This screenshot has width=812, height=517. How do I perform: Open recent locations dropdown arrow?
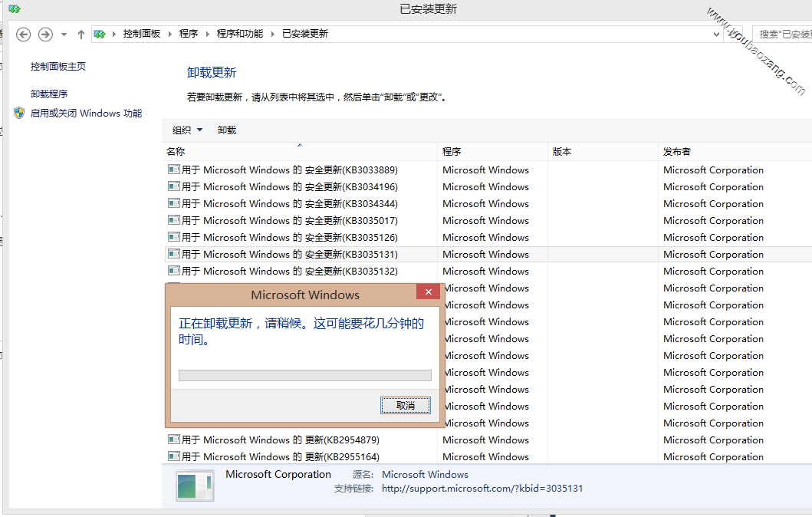point(64,35)
